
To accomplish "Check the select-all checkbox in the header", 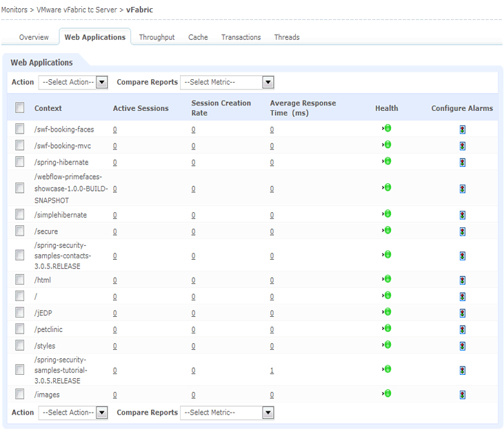I will pyautogui.click(x=20, y=107).
